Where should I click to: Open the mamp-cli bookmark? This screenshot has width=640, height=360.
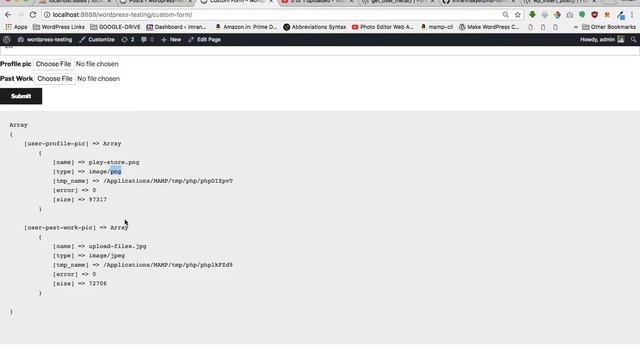point(436,27)
